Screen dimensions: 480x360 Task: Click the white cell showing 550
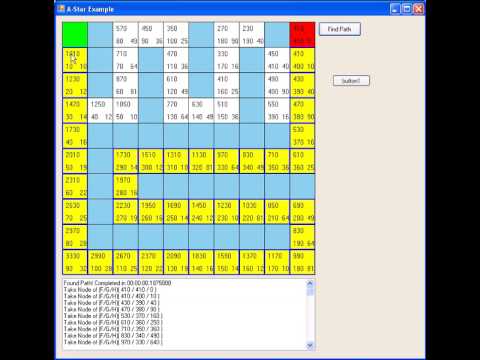click(x=277, y=111)
